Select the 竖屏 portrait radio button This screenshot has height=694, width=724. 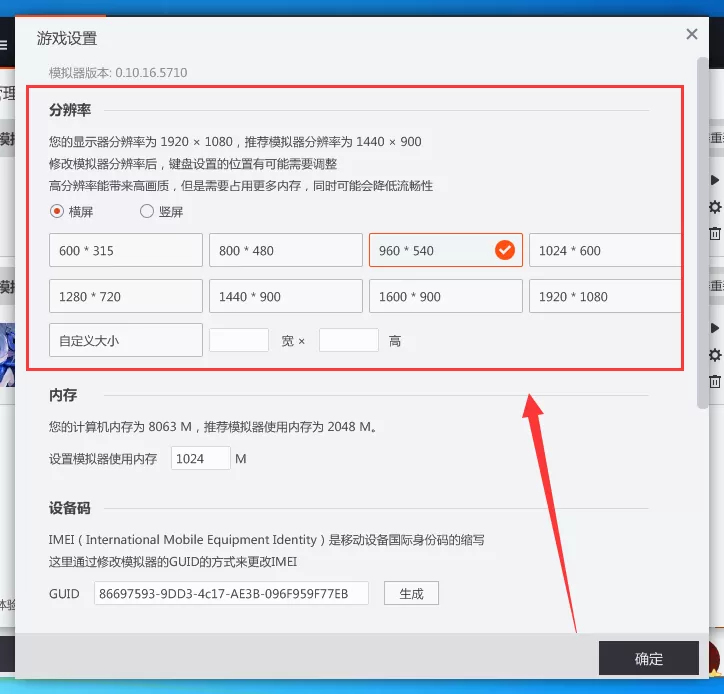pos(147,211)
